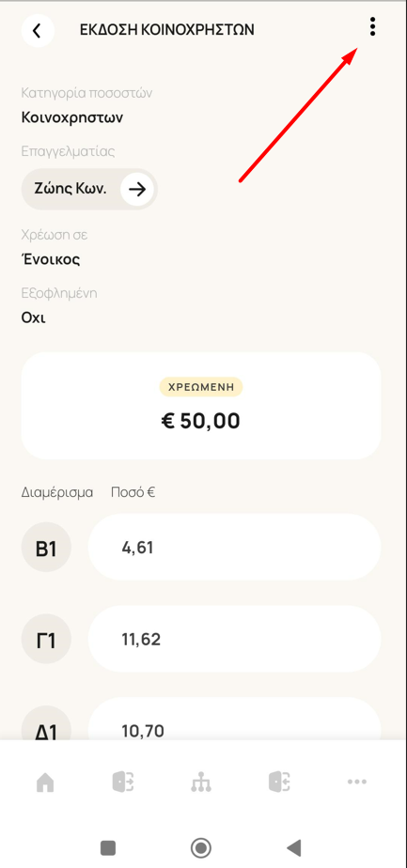Image resolution: width=407 pixels, height=868 pixels.
Task: Open More dots in bottom navigation
Action: (356, 783)
